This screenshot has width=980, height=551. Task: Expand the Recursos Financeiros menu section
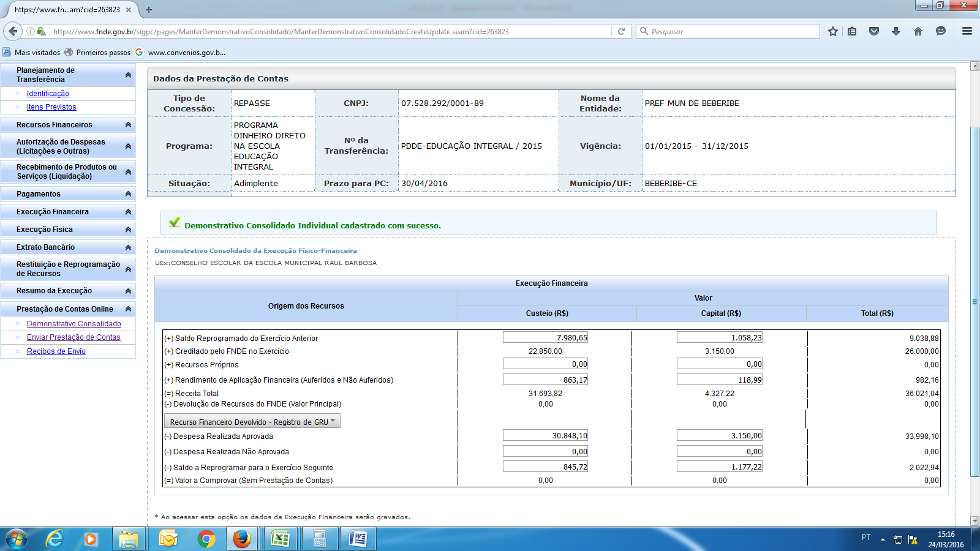[128, 125]
